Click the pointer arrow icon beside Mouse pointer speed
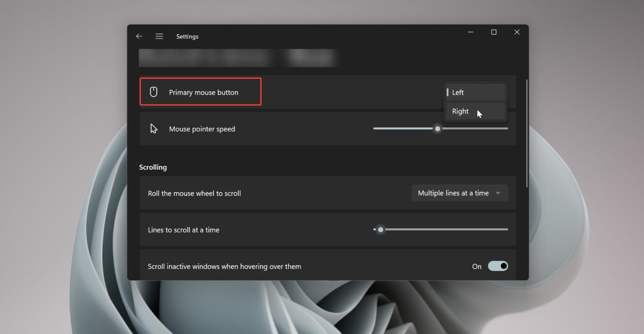The height and width of the screenshot is (334, 644). click(x=153, y=128)
